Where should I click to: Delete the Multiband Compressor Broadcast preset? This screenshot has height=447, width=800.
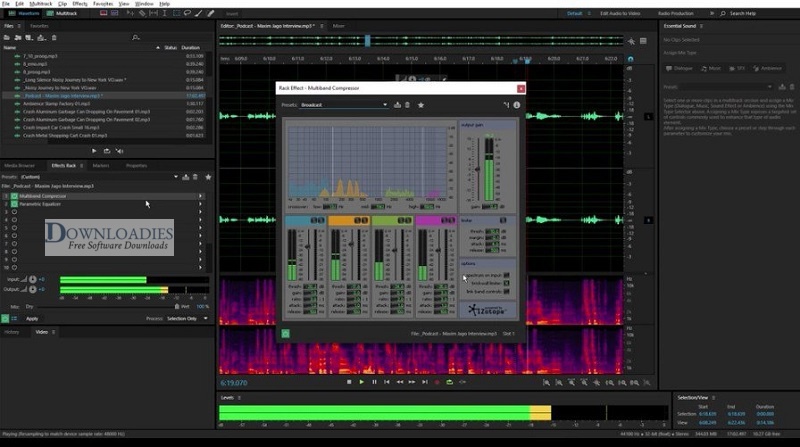[x=407, y=105]
